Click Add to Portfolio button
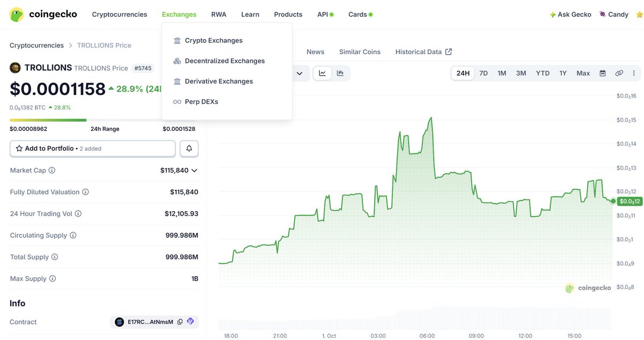Screen dimensions: 644x340 click(x=93, y=149)
